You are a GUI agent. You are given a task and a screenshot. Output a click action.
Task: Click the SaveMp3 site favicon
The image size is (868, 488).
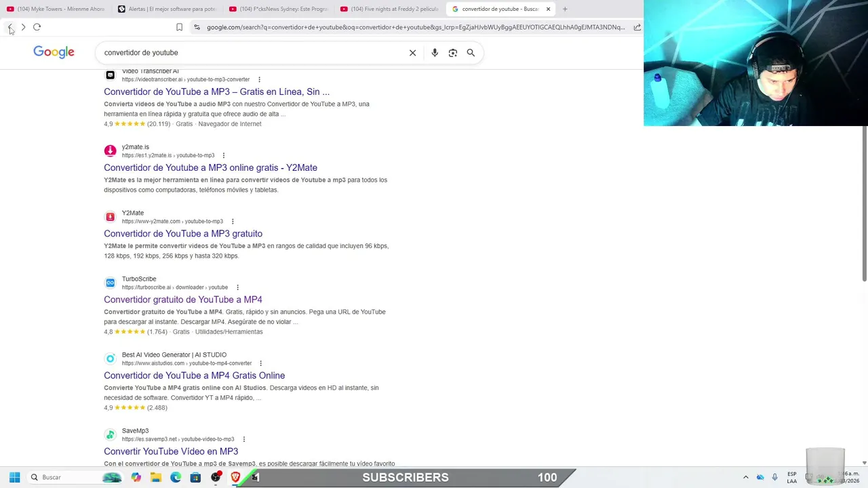[x=110, y=434]
